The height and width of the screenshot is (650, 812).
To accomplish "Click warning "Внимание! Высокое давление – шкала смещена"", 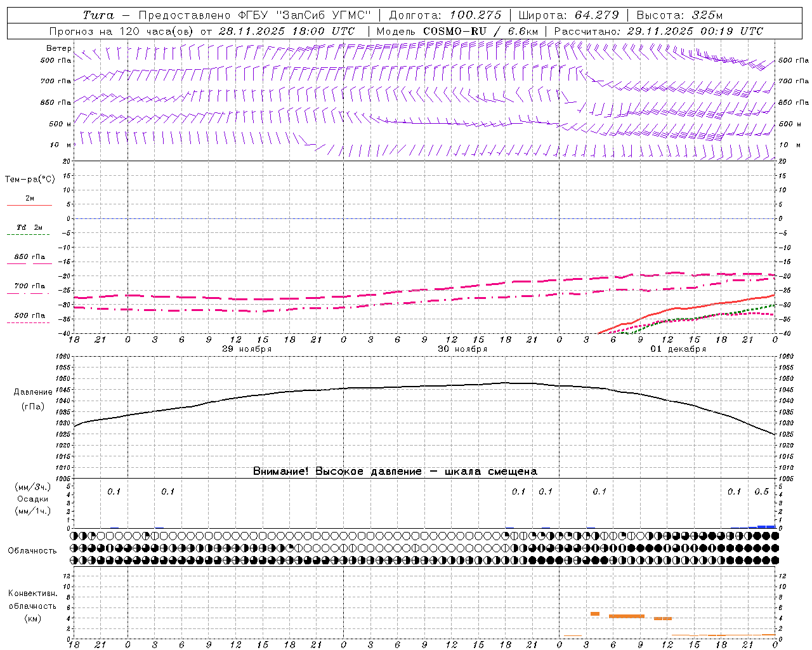I will (x=395, y=472).
